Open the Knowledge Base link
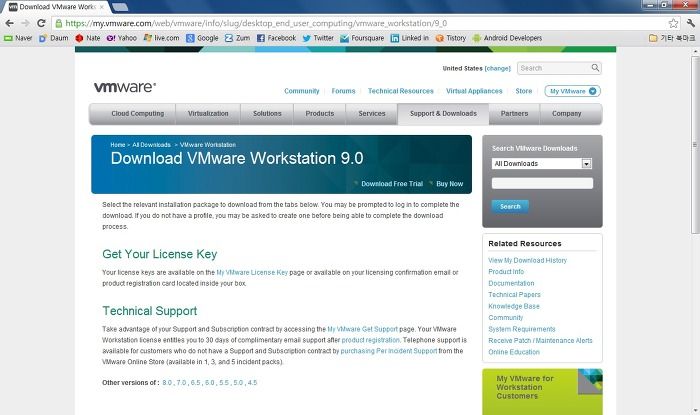 (514, 306)
